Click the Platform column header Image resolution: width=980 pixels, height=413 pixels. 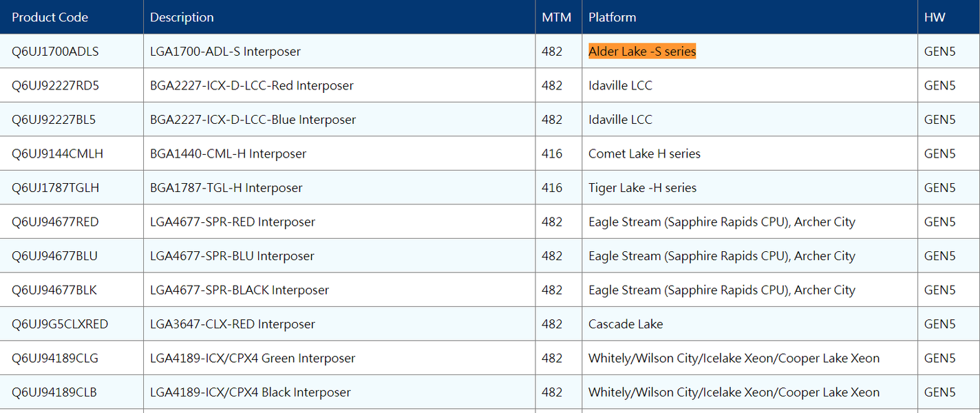pos(612,17)
